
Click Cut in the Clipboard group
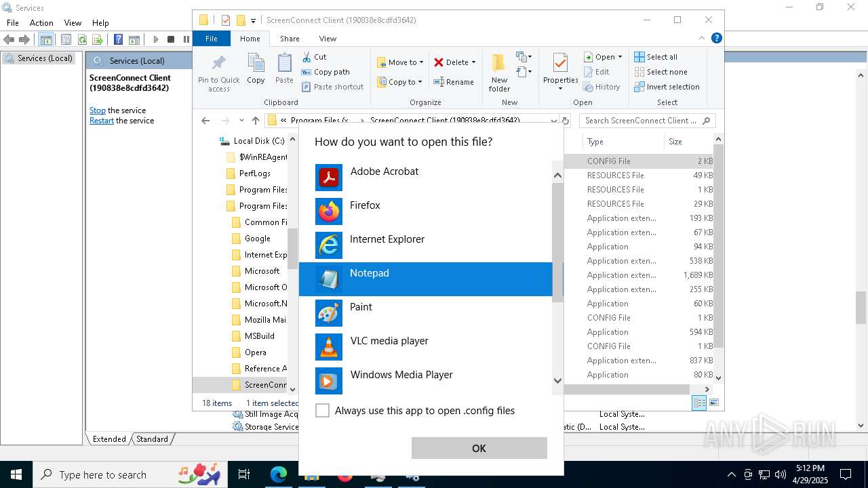(x=315, y=57)
